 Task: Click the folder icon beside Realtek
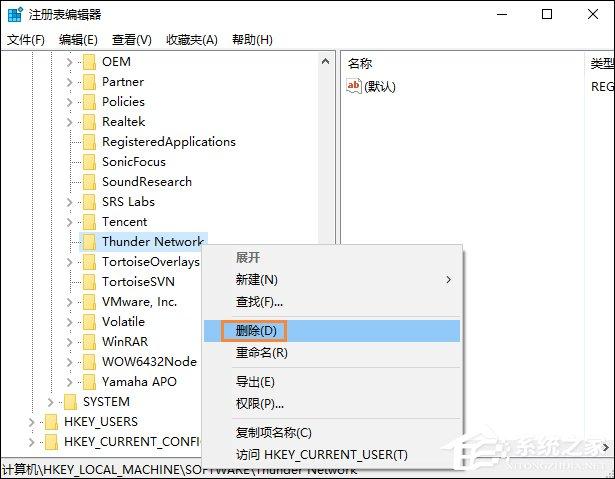click(89, 122)
